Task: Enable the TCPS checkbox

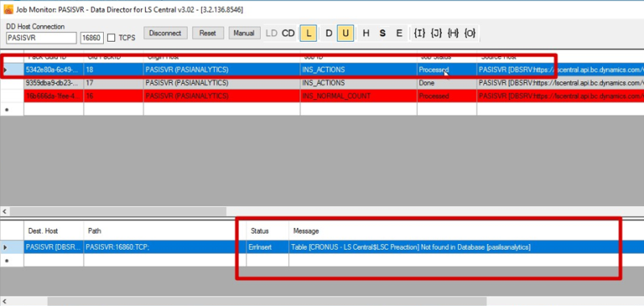Action: point(111,38)
